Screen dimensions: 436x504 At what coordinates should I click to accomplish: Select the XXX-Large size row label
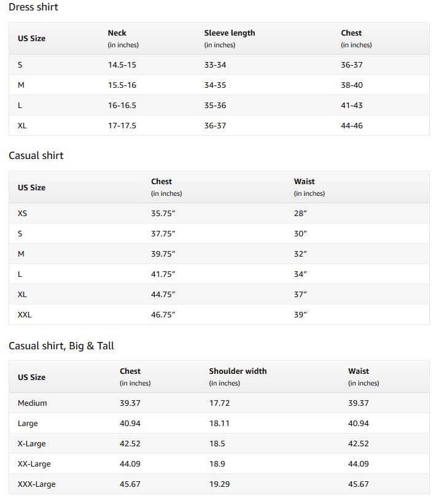pyautogui.click(x=37, y=484)
